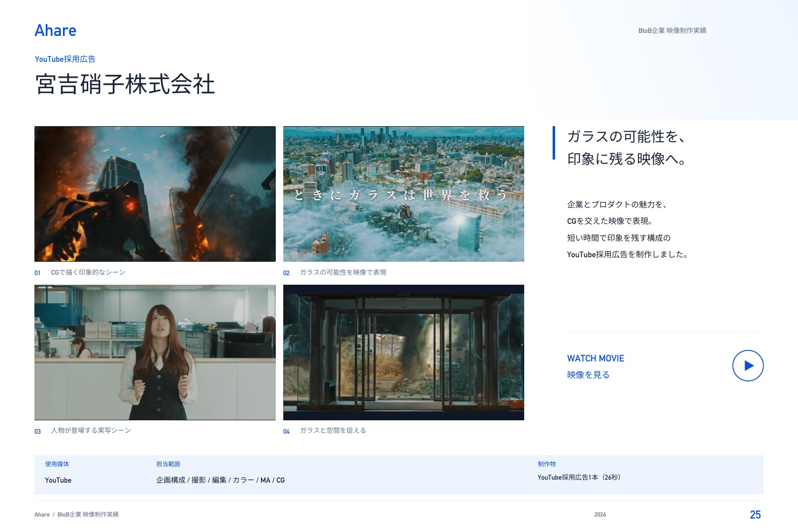This screenshot has width=798, height=532.
Task: Select the 宮吉硝子株式会社 title
Action: pyautogui.click(x=125, y=84)
